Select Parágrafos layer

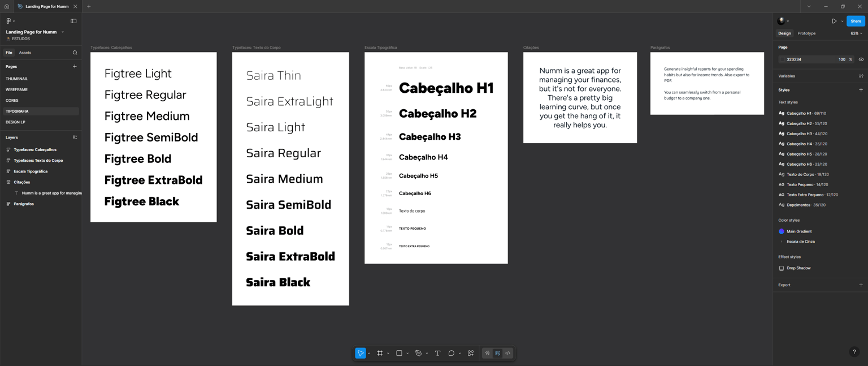[x=24, y=204]
